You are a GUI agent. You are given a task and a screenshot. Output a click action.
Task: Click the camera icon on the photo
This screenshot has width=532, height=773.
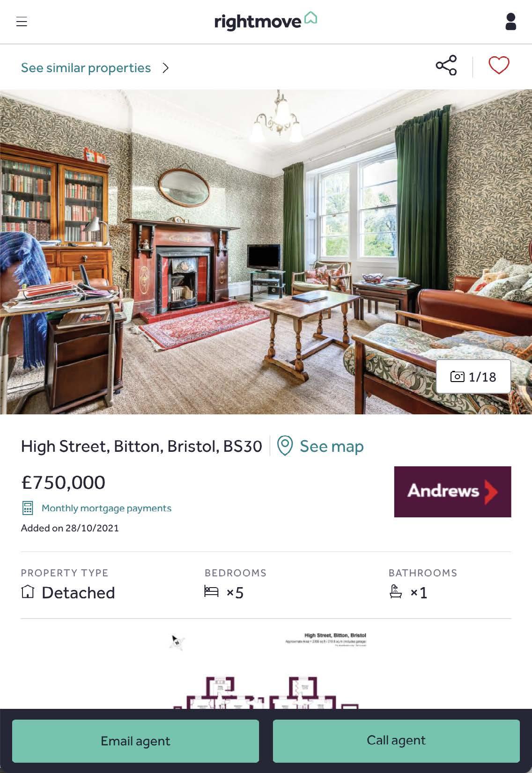pos(457,376)
